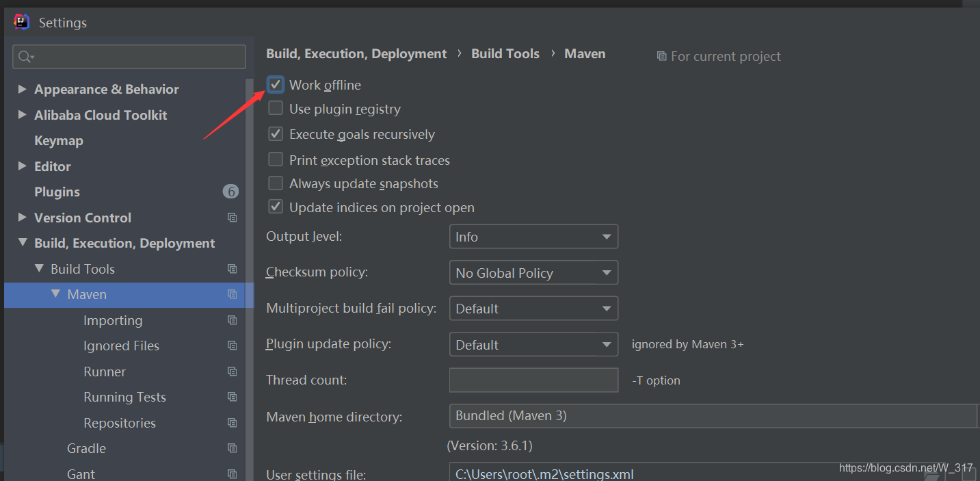Collapse the Build Tools node
Image resolution: width=980 pixels, height=481 pixels.
pyautogui.click(x=39, y=269)
